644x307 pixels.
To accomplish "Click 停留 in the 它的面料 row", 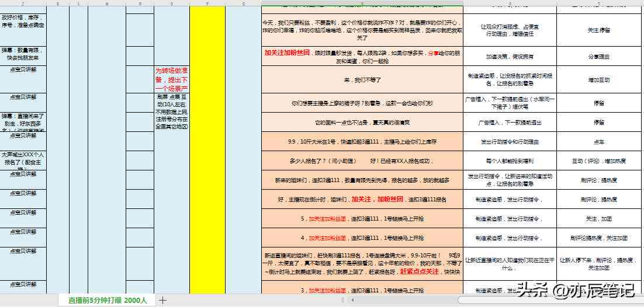I will click(599, 123).
